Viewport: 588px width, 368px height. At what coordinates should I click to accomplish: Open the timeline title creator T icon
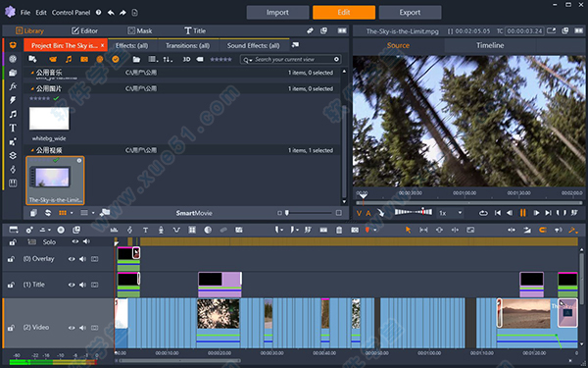[x=145, y=230]
